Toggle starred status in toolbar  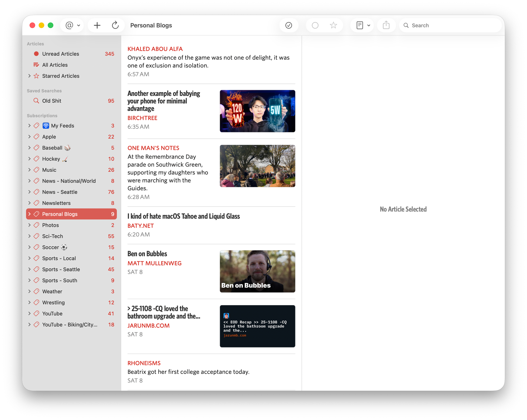tap(333, 25)
